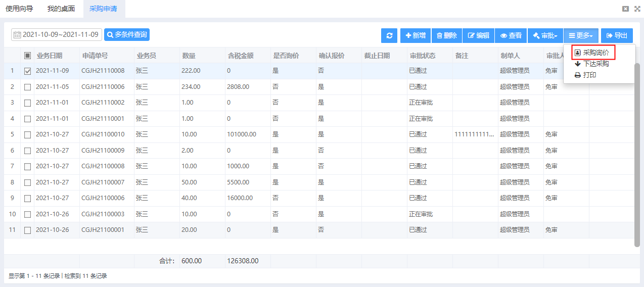This screenshot has height=287, width=644.
Task: Click the 删除 delete button
Action: pos(446,35)
